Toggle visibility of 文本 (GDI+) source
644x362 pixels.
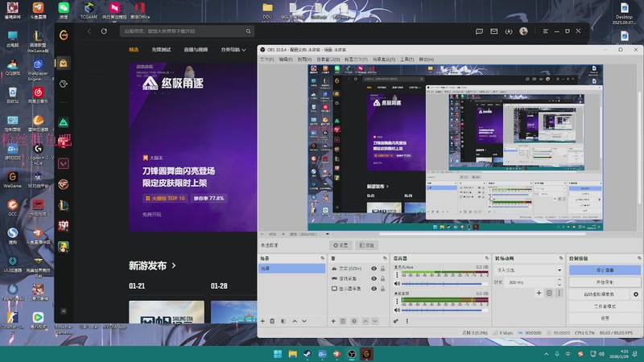click(x=374, y=269)
